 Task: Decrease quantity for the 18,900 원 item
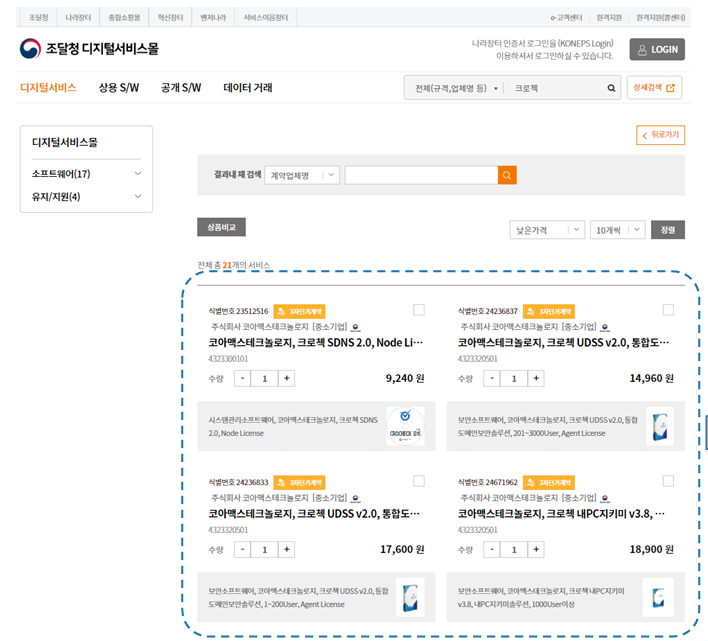pos(492,549)
